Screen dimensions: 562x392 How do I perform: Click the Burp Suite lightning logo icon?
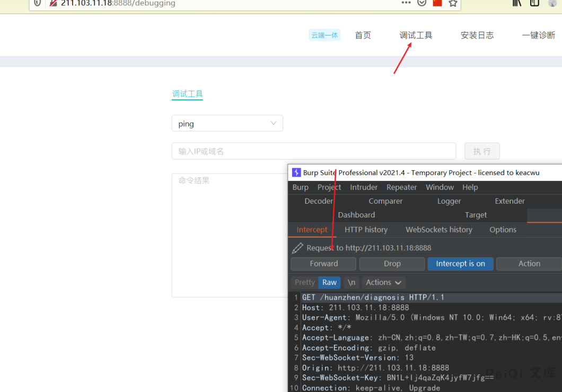coord(296,172)
